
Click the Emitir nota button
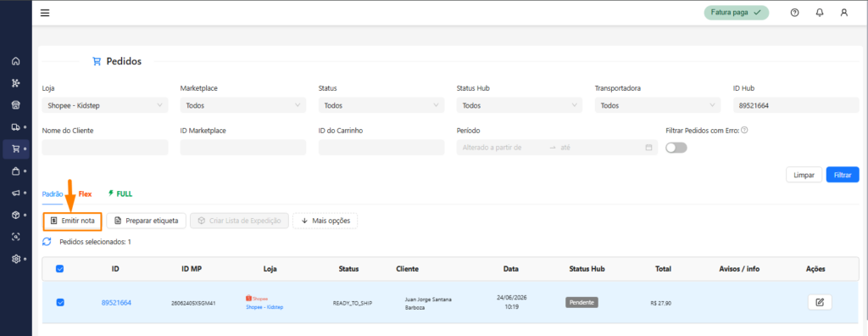pyautogui.click(x=72, y=221)
